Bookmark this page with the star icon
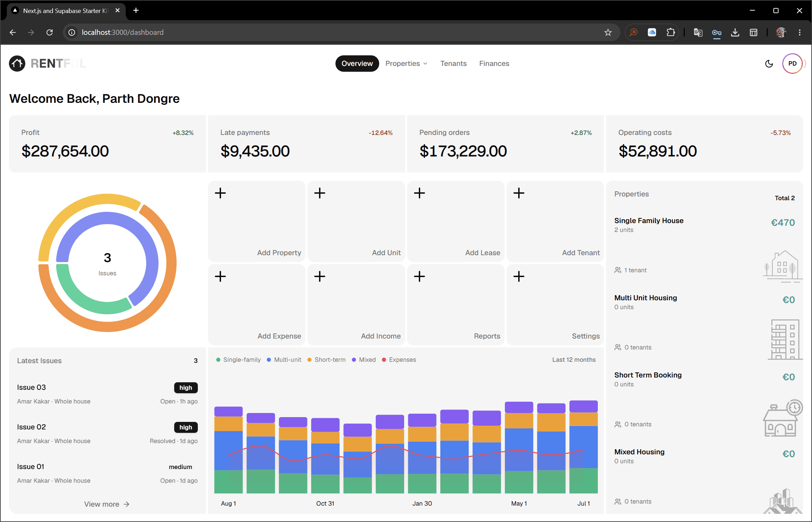Viewport: 812px width, 522px height. coord(608,32)
